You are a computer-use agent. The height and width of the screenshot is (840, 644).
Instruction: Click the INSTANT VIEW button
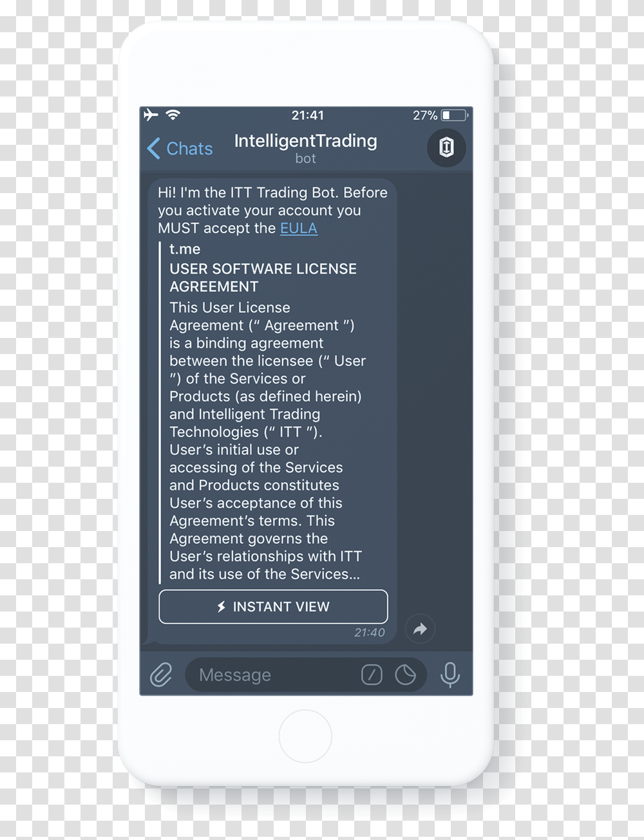tap(273, 606)
